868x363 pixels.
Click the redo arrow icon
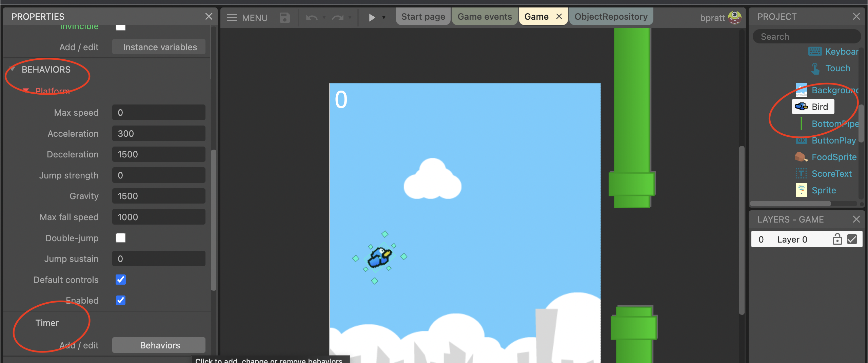pos(338,17)
